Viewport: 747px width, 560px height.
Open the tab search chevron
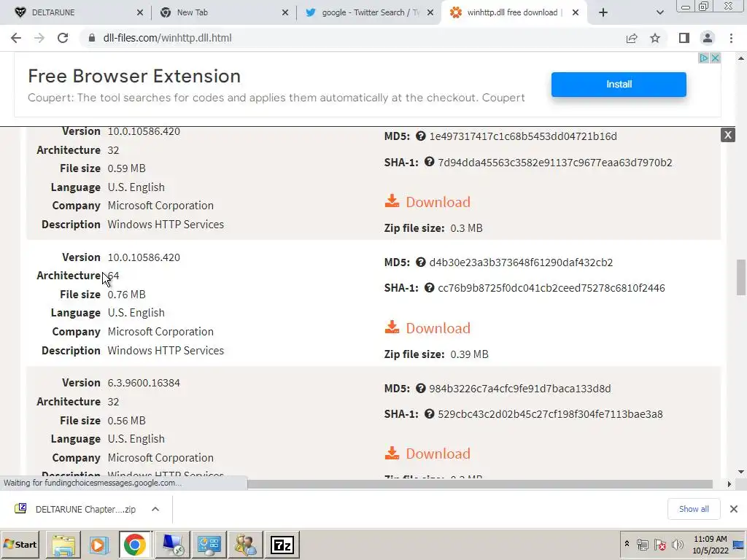coord(659,12)
